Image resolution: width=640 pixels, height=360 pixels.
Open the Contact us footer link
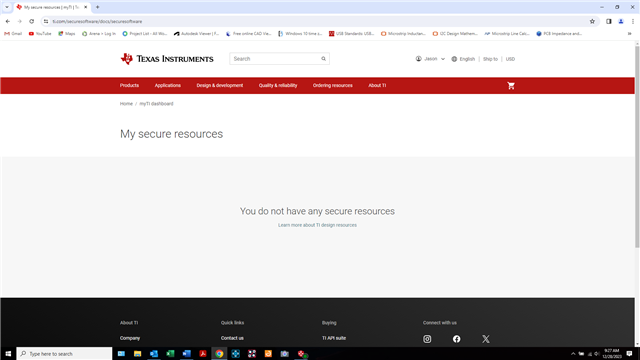tap(232, 338)
